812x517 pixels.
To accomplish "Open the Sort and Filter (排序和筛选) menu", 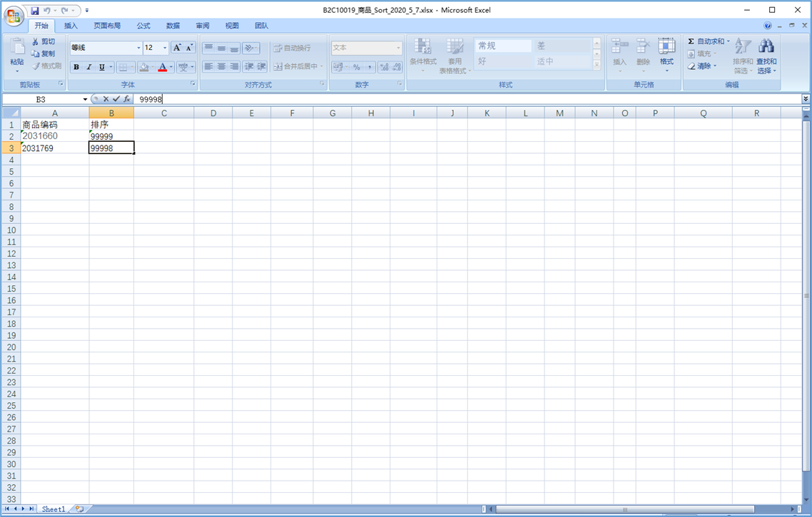I will (743, 56).
